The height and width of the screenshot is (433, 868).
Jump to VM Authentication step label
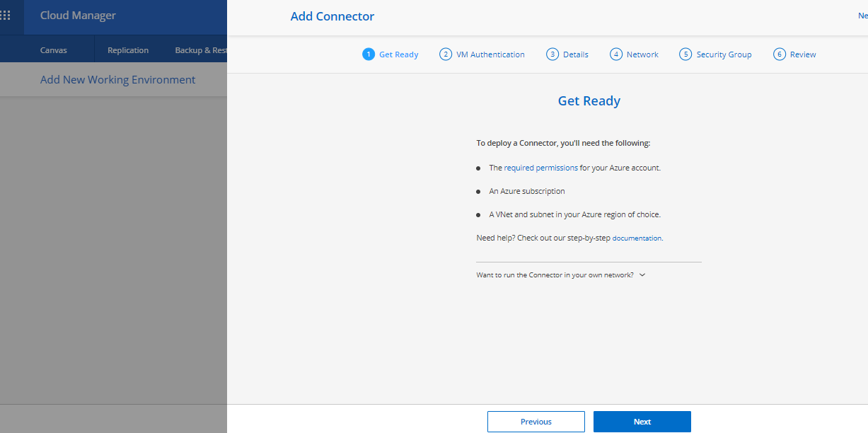pos(490,54)
